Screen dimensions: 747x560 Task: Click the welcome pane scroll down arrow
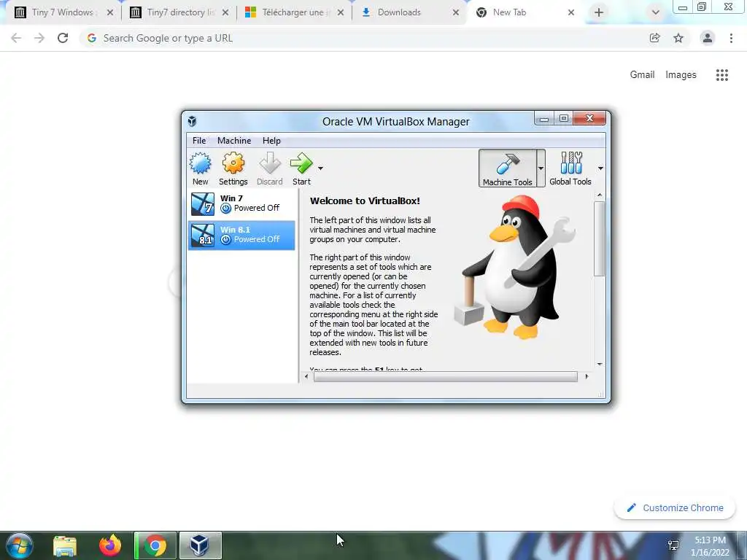pos(600,365)
